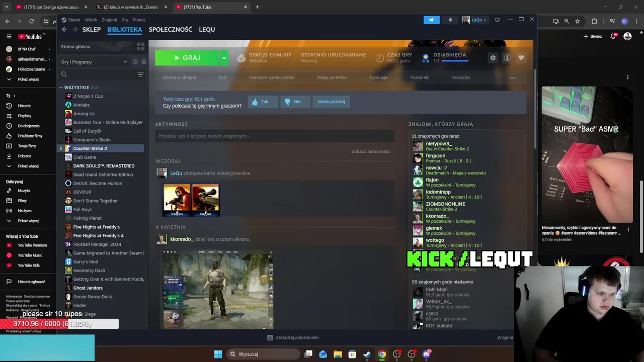This screenshot has width=644, height=362.
Task: Select Geometry Dash in library list
Action: click(x=89, y=270)
